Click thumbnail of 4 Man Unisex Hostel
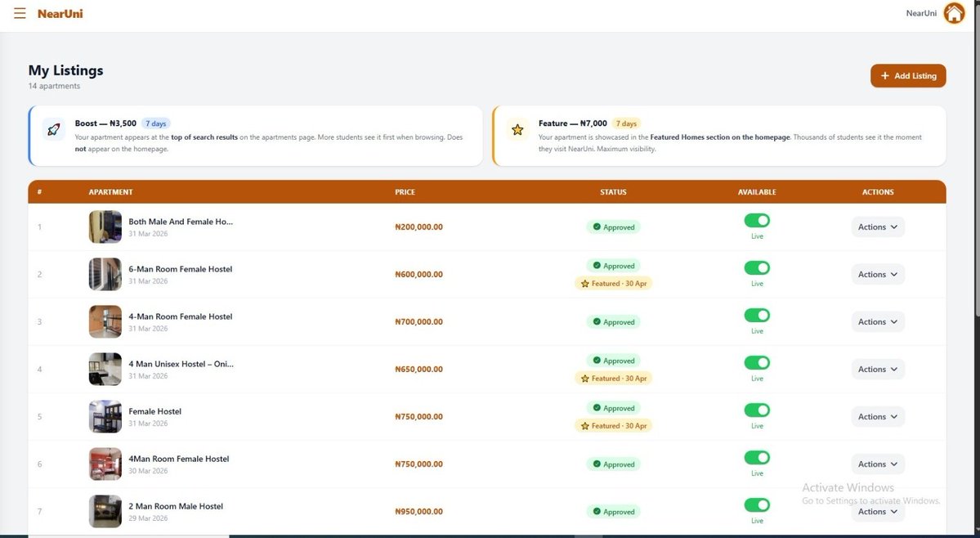 tap(105, 370)
